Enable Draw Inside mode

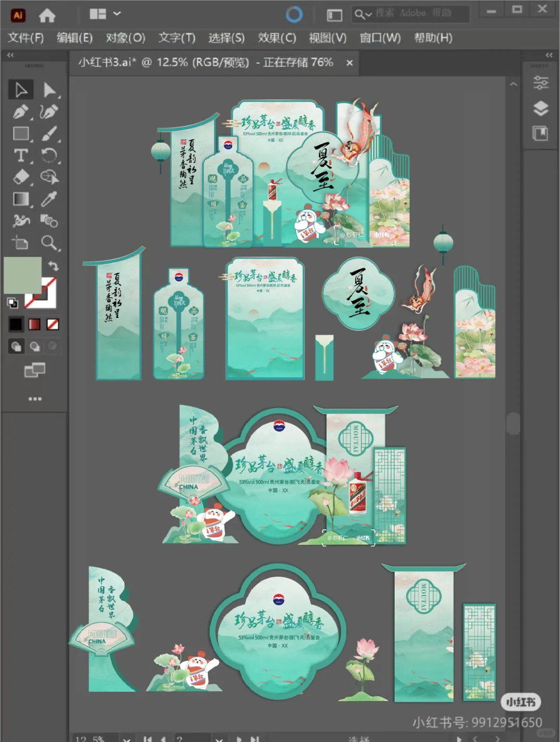tap(52, 346)
